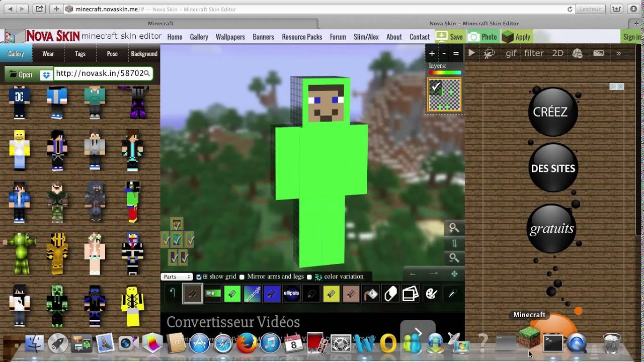Viewport: 644px width, 362px height.
Task: Select the green creeper hoodie skin thumbnail
Action: tap(57, 306)
